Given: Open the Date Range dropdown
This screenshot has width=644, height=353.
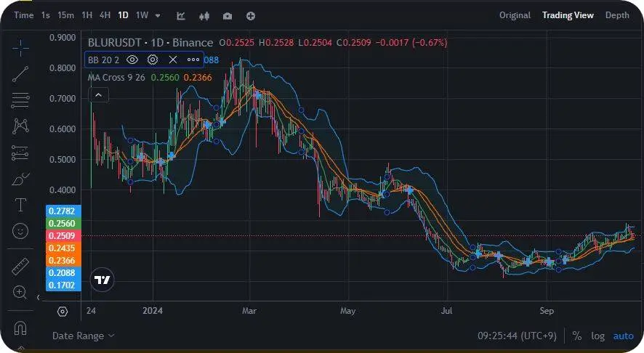Looking at the screenshot, I should click(x=83, y=336).
